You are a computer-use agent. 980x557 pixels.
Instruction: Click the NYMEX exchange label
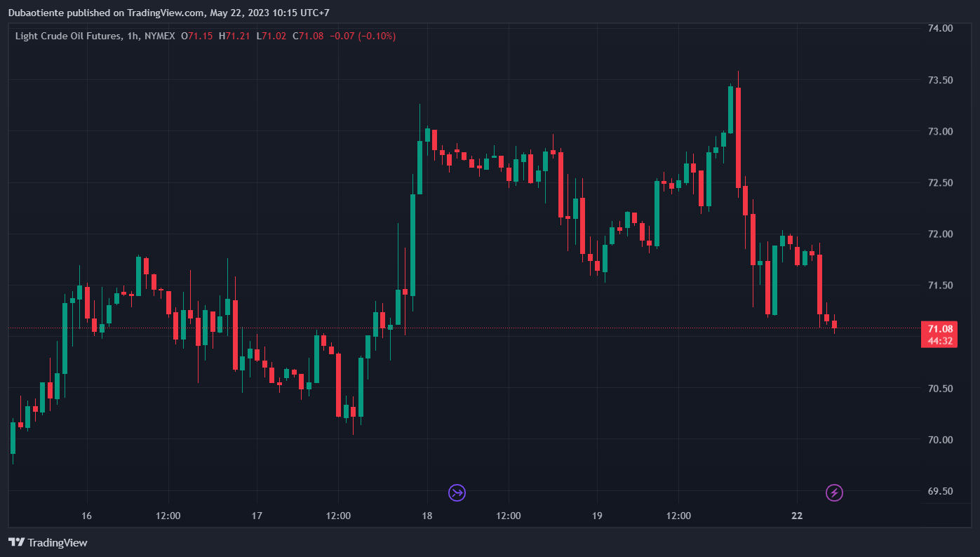(x=159, y=36)
